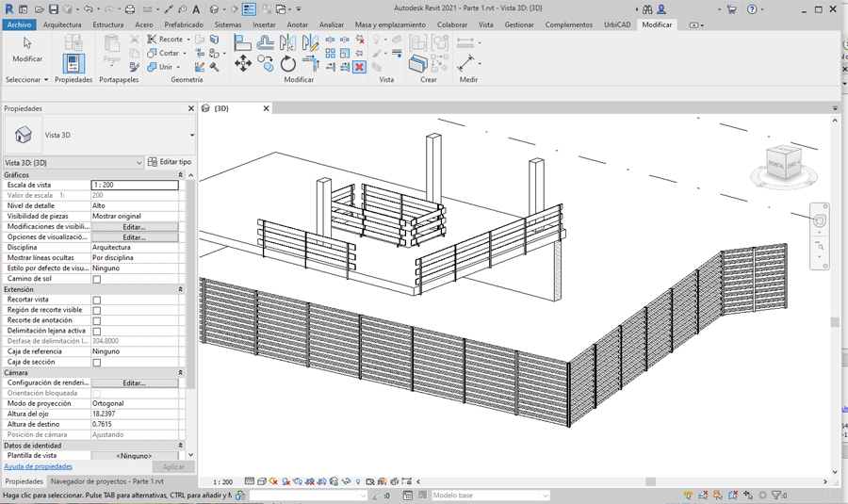
Task: Select the Move tool in Modificar panel
Action: (242, 63)
